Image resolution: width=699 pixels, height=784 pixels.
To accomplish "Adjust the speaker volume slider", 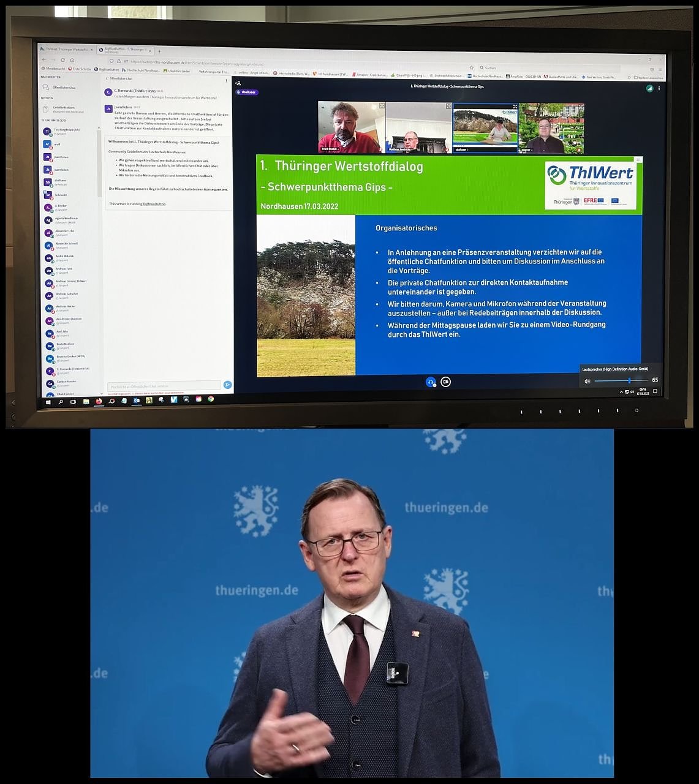I will 629,380.
